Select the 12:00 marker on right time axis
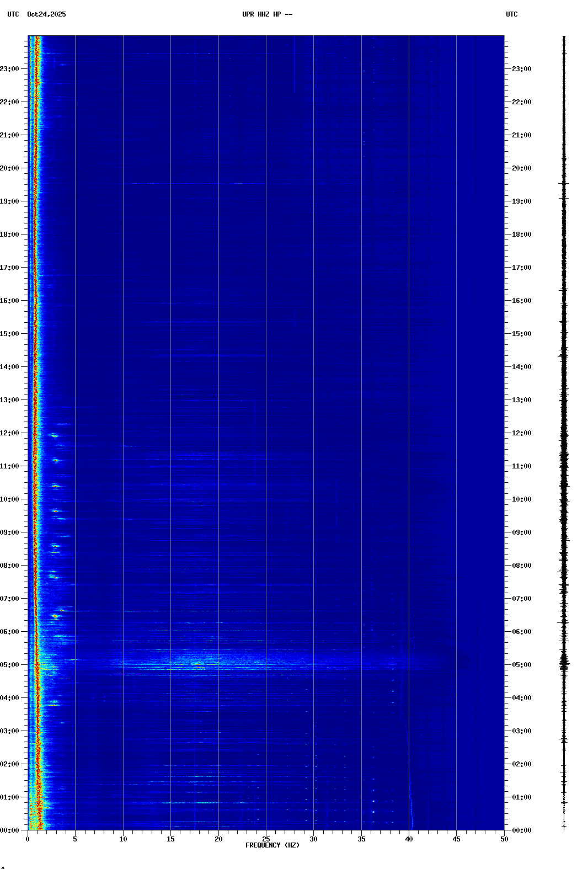 point(521,433)
